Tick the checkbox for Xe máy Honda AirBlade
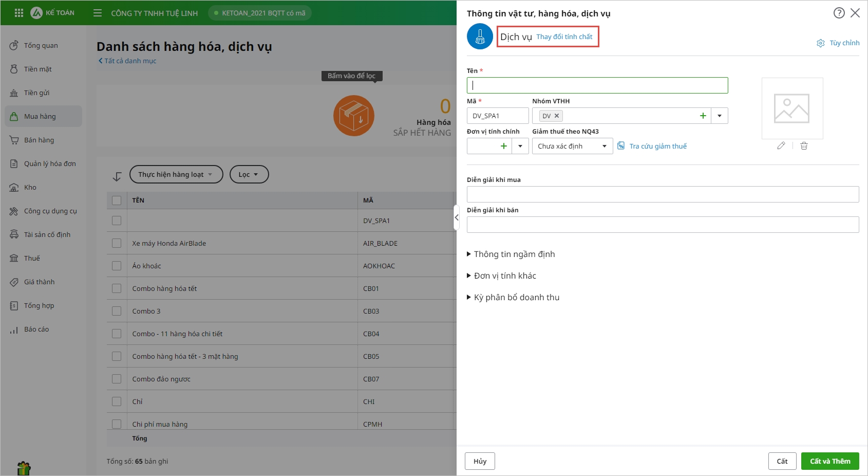Viewport: 868px width, 476px height. (x=117, y=243)
